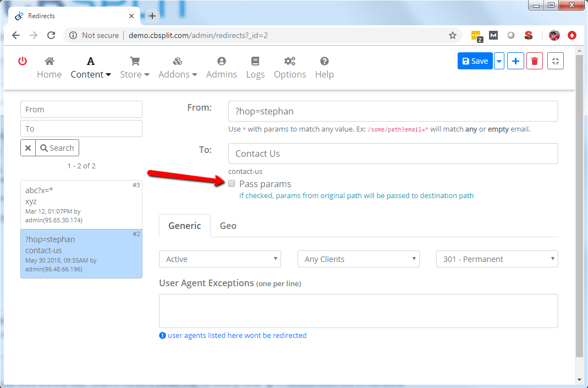Click the blue plus add redirect button

coord(515,61)
